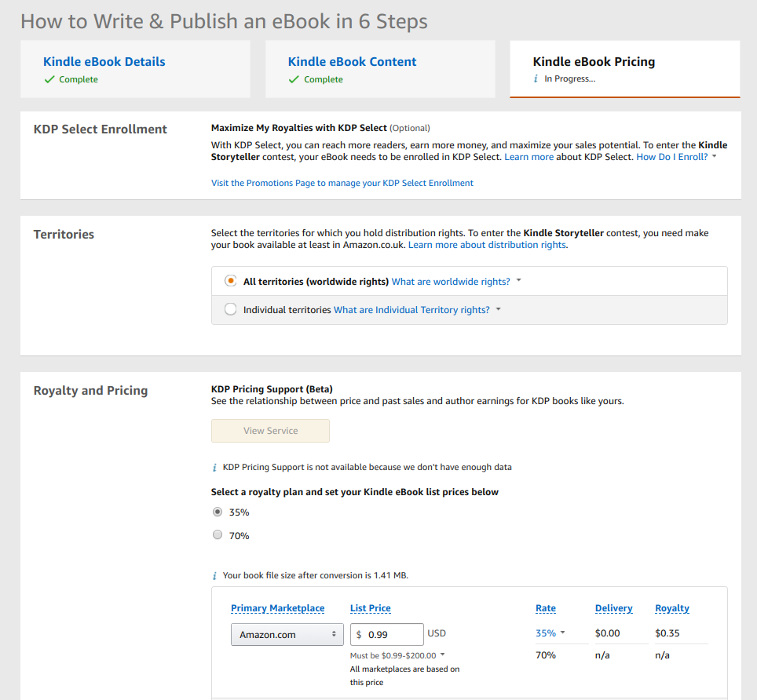The width and height of the screenshot is (757, 700).
Task: Click the 'Royalty and Pricing' section title
Action: tap(90, 390)
